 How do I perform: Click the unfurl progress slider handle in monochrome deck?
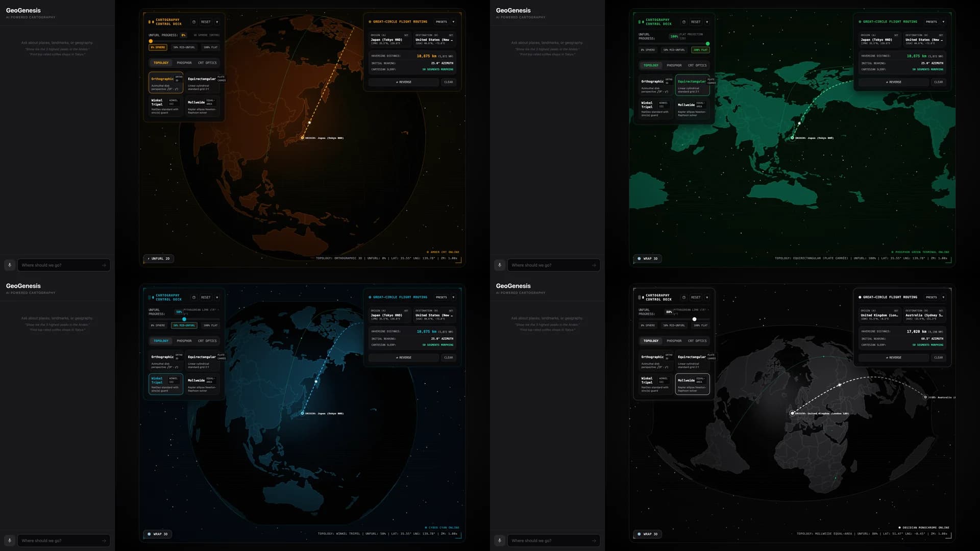694,319
